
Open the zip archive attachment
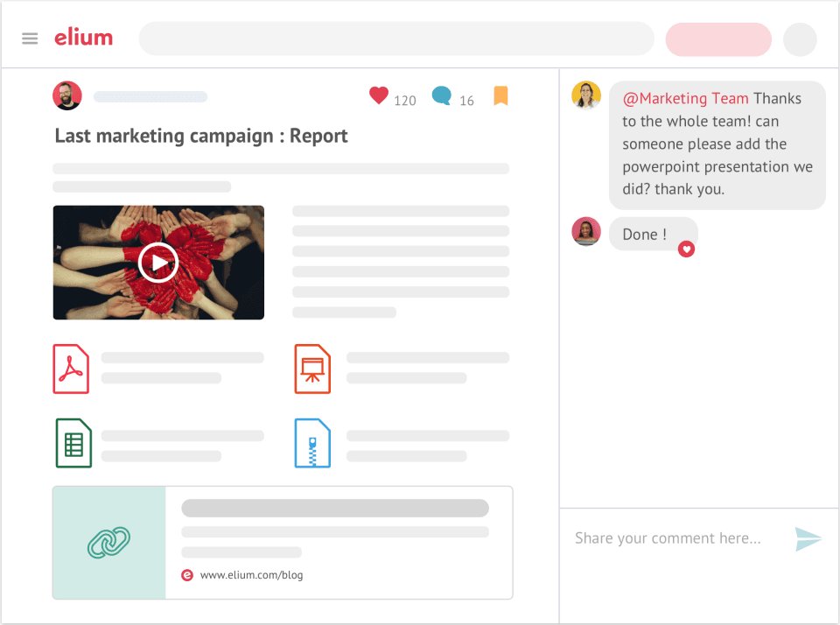click(312, 443)
